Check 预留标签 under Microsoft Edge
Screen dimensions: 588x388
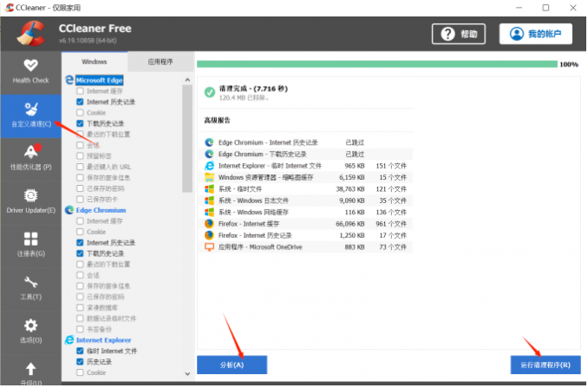click(80, 156)
